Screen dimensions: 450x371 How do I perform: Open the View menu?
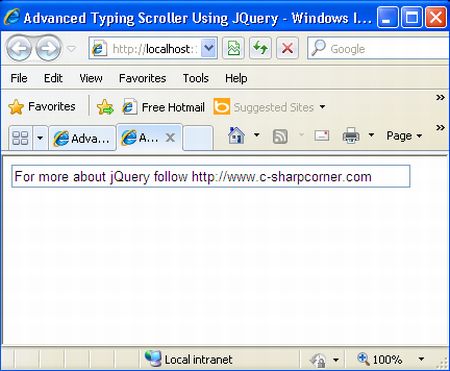point(91,78)
